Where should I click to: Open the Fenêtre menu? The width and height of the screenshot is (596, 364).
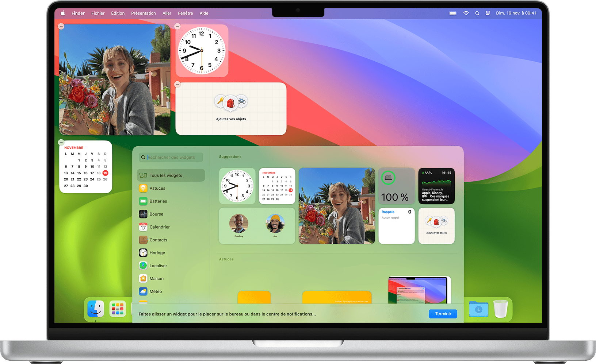pyautogui.click(x=185, y=13)
